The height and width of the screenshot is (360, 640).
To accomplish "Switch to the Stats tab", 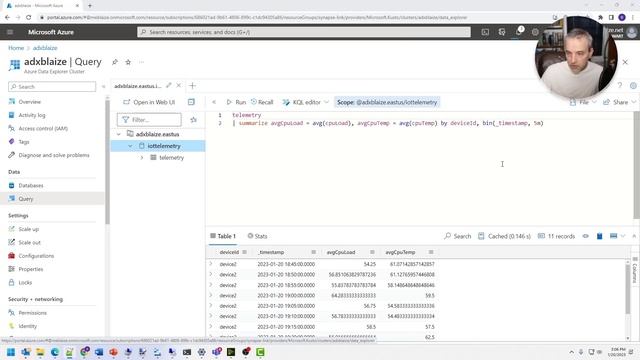I will point(257,236).
